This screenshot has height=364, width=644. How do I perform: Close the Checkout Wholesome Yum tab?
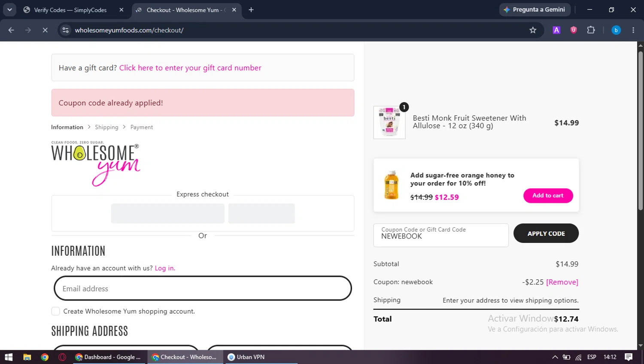click(234, 10)
